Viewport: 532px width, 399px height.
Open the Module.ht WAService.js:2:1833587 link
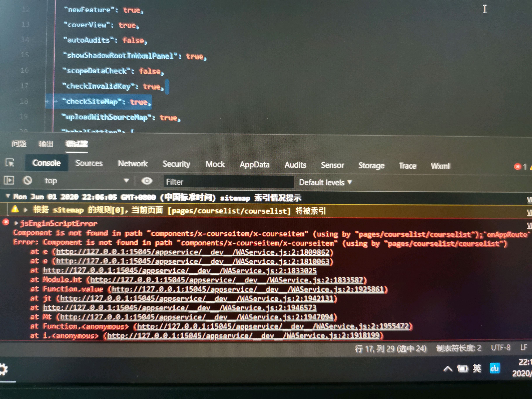click(227, 280)
